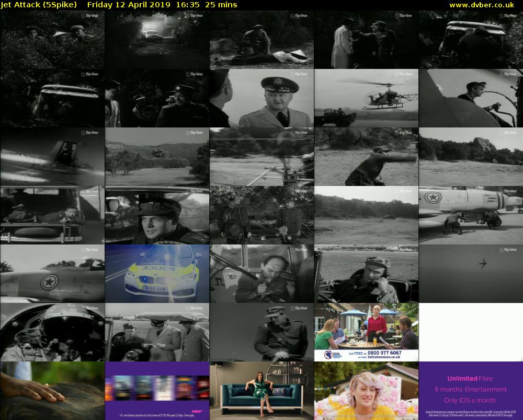The width and height of the screenshot is (523, 420).
Task: Open the thumbnail of an officer looking down in uniform
Action: (x=262, y=332)
